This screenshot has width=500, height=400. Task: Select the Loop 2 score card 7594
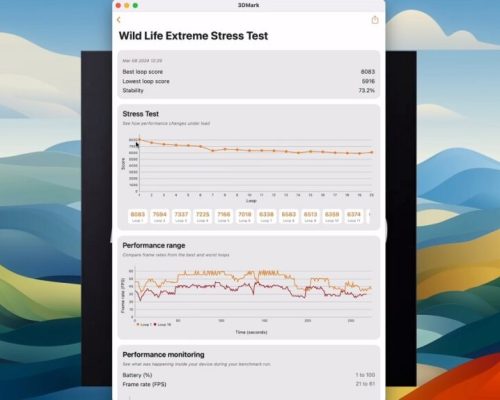159,216
